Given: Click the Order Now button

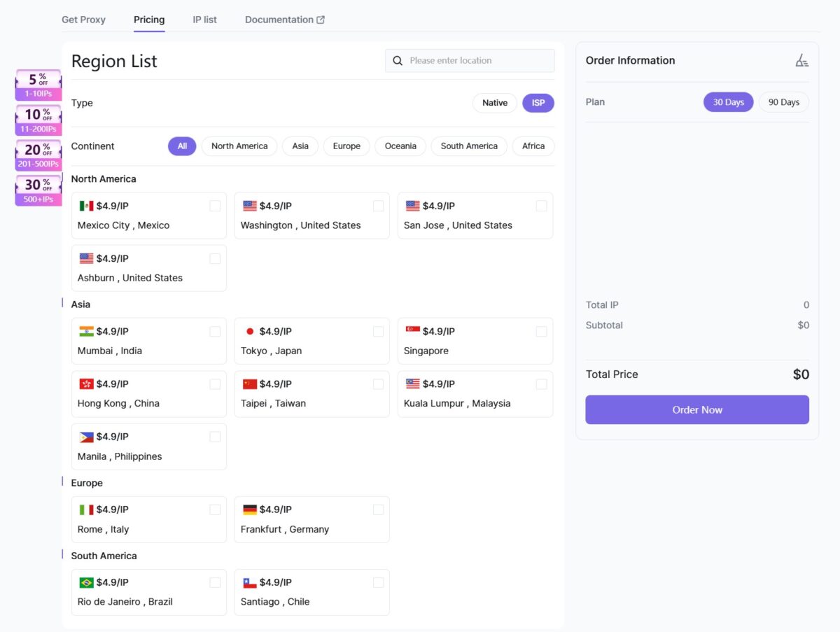Looking at the screenshot, I should click(697, 409).
